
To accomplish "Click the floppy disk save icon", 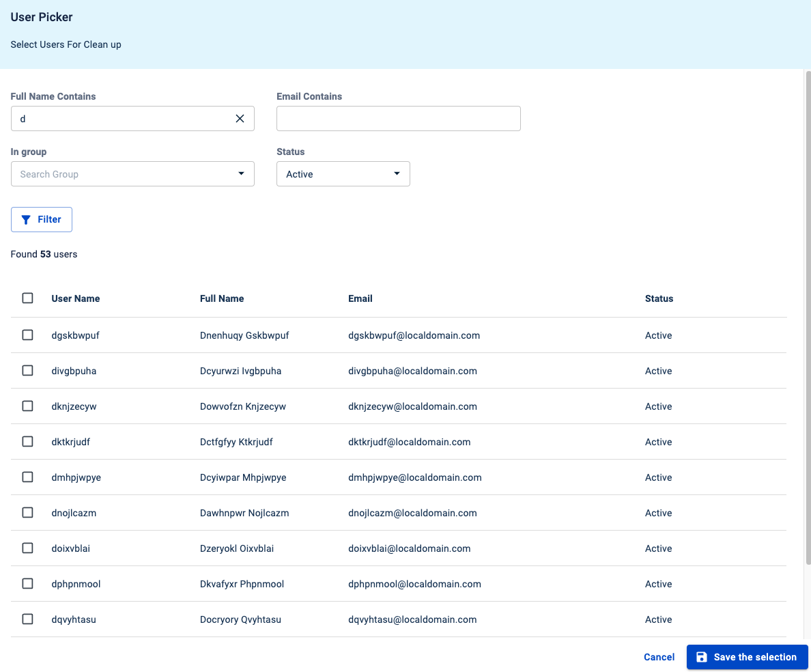I will click(x=701, y=657).
